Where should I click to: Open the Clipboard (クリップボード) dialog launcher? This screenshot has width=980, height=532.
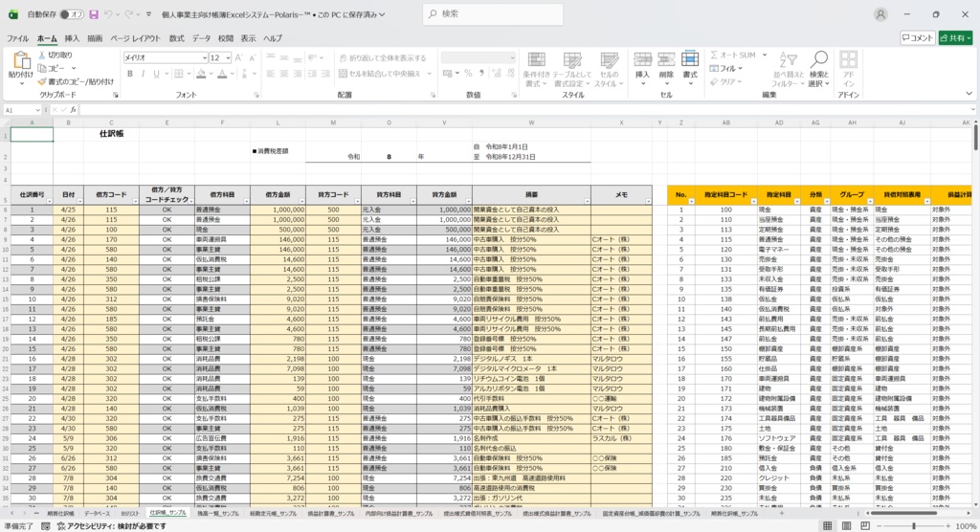(116, 95)
